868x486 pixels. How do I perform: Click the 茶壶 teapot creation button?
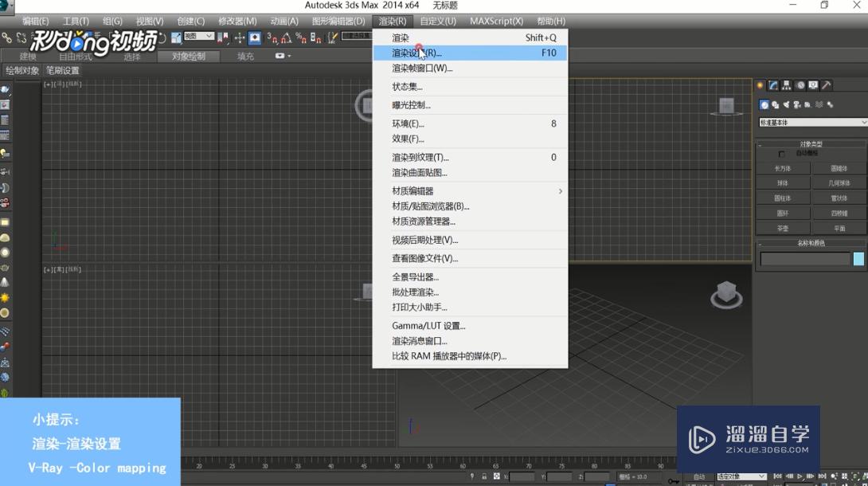[x=783, y=226]
